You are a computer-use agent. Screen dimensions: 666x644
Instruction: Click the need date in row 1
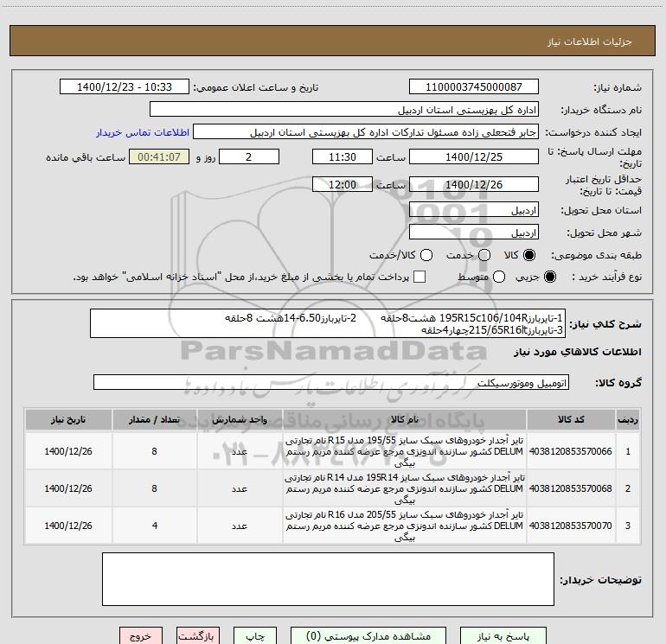[68, 451]
